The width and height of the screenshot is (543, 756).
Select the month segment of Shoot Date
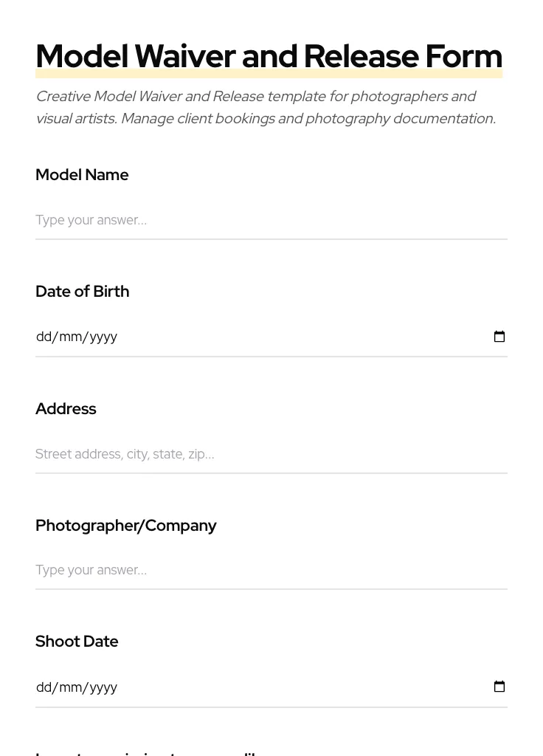pos(70,687)
